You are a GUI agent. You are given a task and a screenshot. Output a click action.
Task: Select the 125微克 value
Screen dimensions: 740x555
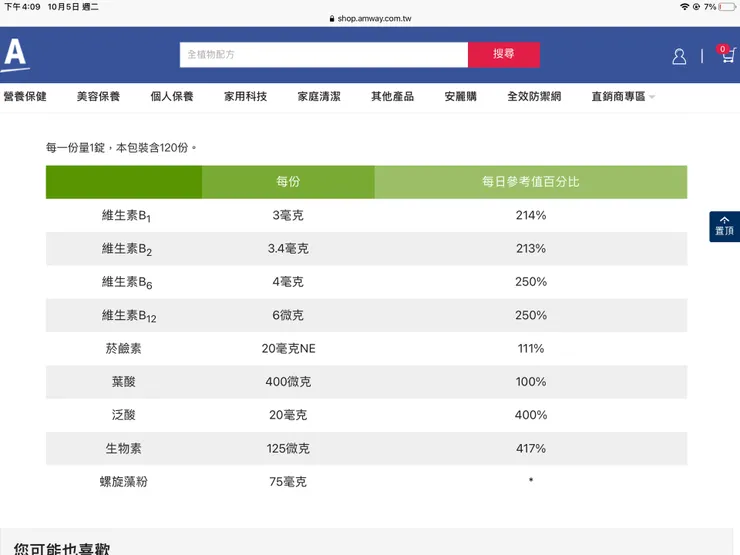click(288, 448)
